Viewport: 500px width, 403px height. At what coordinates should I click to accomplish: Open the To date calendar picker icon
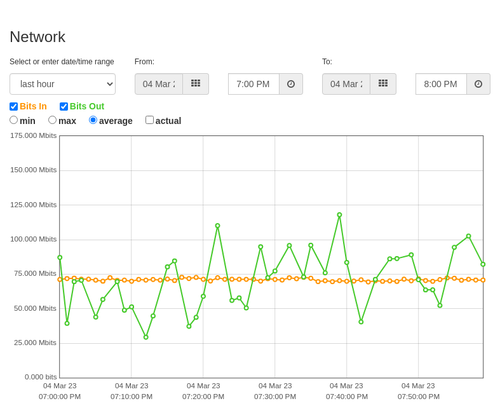point(383,84)
